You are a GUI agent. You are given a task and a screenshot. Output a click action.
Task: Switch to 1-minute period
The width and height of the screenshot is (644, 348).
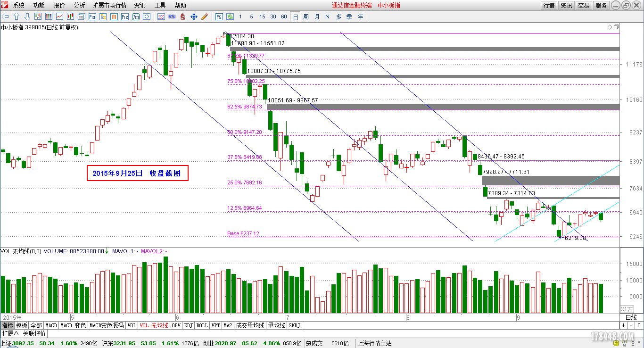240,17
